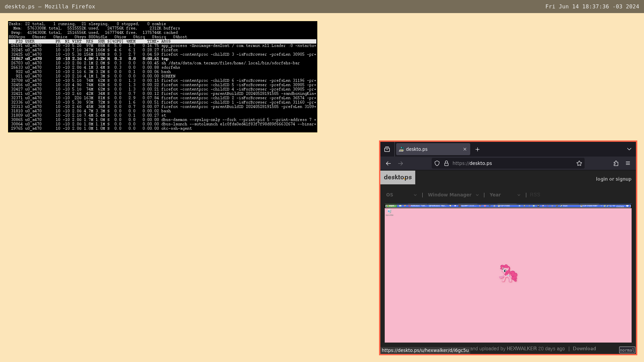
Task: Expand the list all tabs chevron
Action: click(x=629, y=149)
